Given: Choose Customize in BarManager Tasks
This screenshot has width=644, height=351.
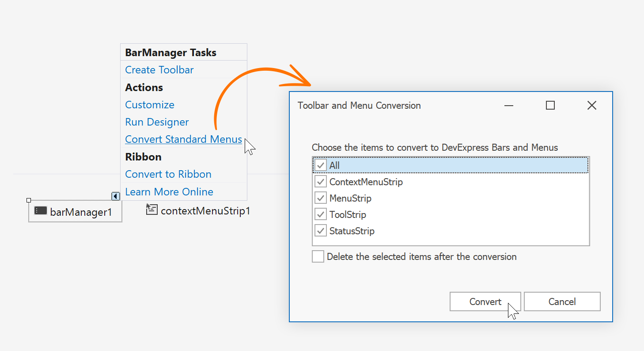Looking at the screenshot, I should click(x=150, y=105).
